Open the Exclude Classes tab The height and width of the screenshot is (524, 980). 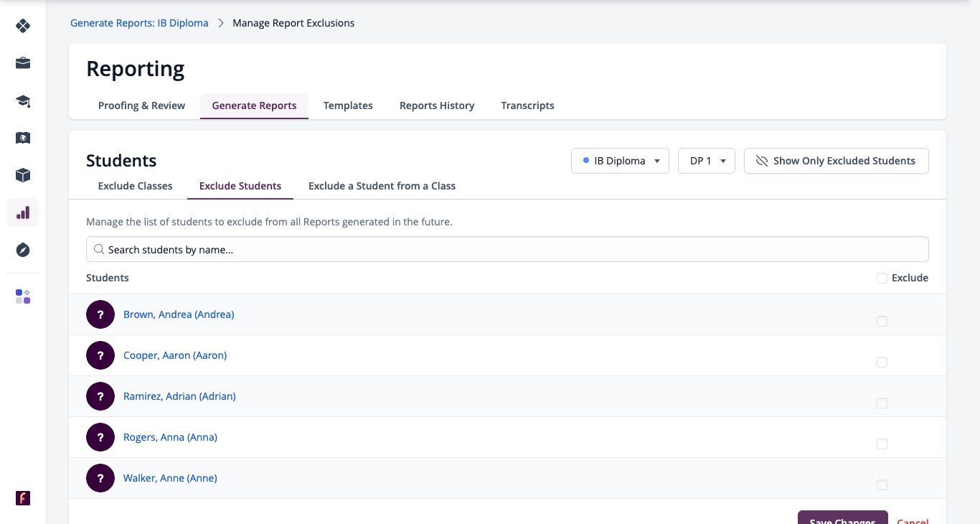tap(135, 186)
